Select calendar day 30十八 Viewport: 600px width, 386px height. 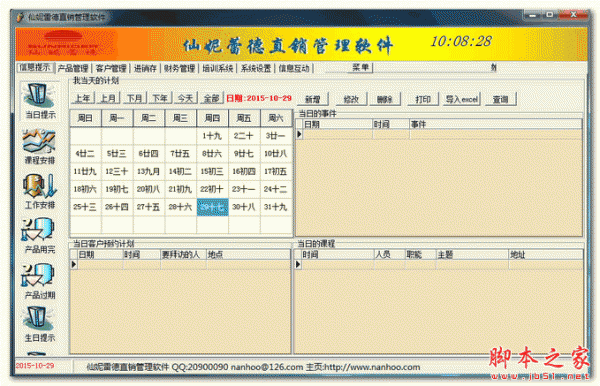(x=244, y=207)
